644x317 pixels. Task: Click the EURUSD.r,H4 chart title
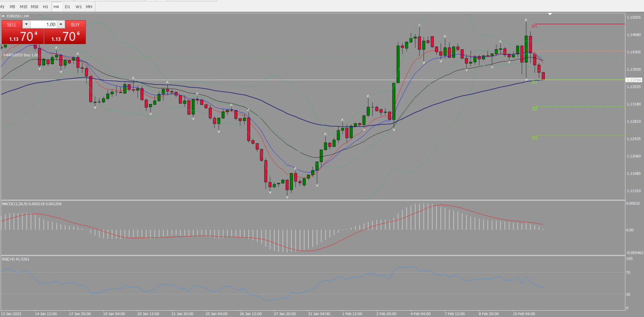(x=18, y=16)
